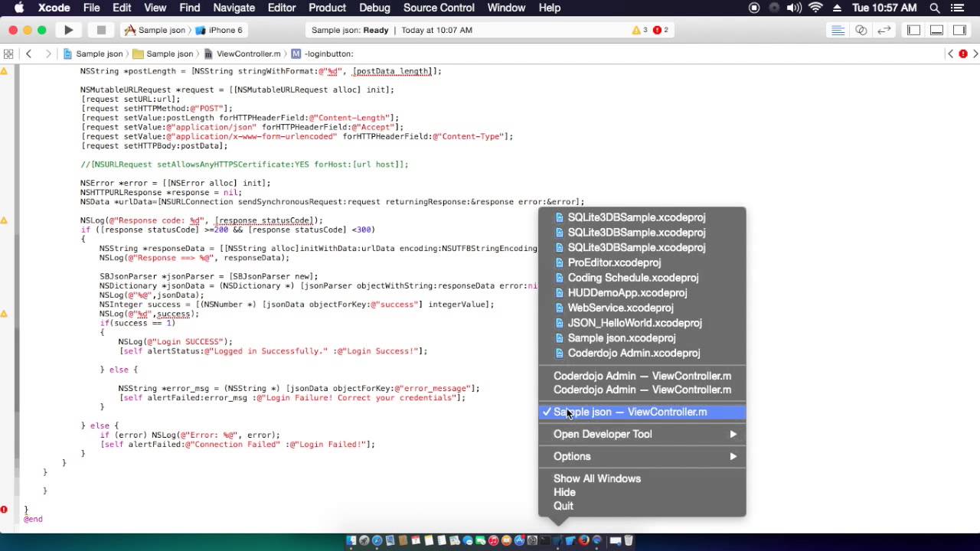Screen dimensions: 980x551
Task: Open the red errors indicator in toolbar
Action: pos(660,30)
